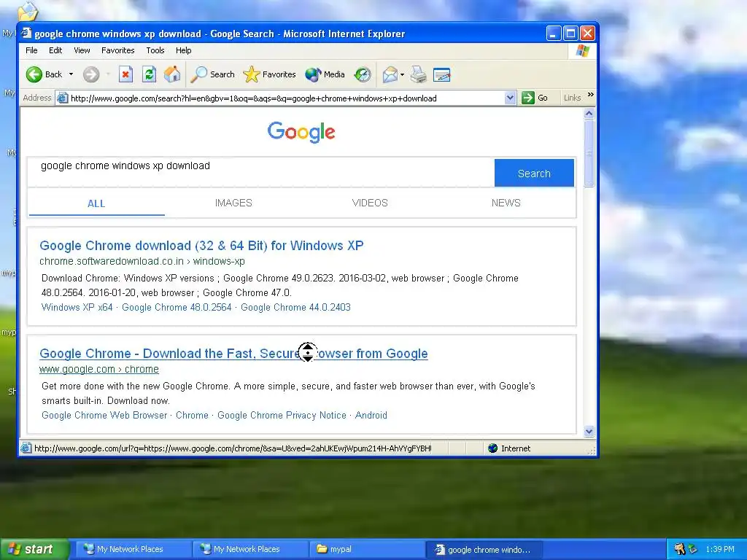The height and width of the screenshot is (560, 747).
Task: Switch to the mypal taskbar folder
Action: (x=367, y=549)
